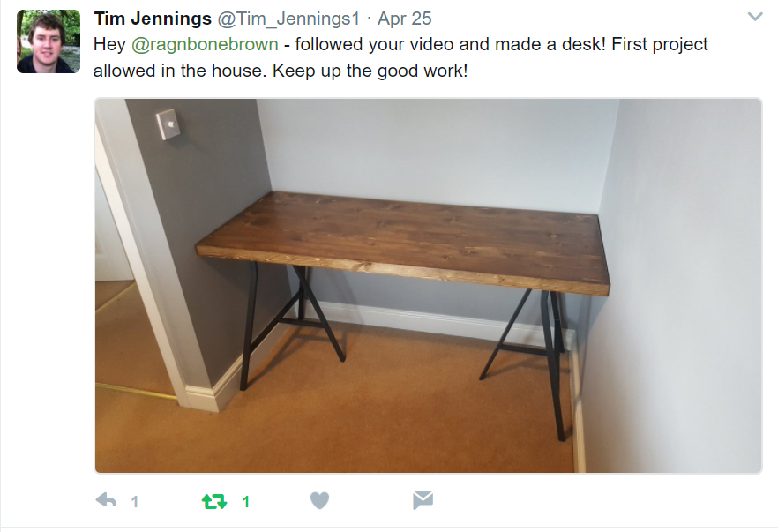This screenshot has height=532, width=778.
Task: Like the tweet with the heart icon
Action: click(x=319, y=500)
